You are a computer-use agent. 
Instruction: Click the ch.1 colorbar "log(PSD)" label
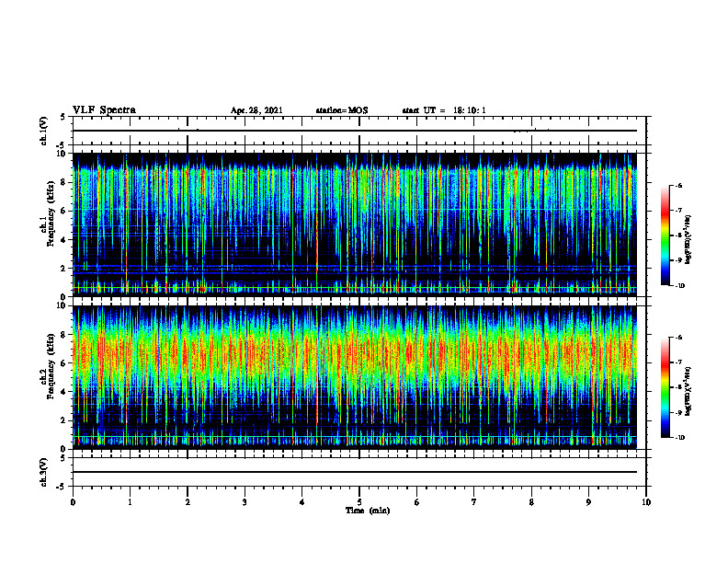click(x=688, y=240)
